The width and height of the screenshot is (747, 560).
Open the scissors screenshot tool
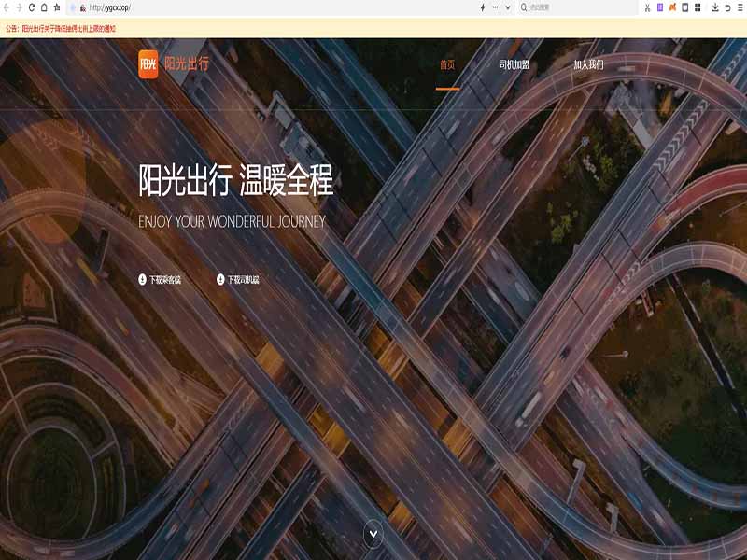tap(647, 7)
